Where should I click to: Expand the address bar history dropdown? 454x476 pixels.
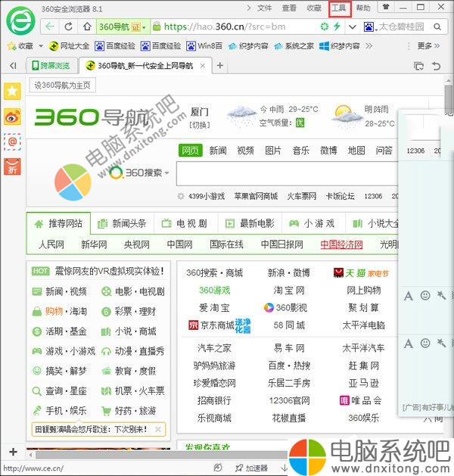coord(352,27)
